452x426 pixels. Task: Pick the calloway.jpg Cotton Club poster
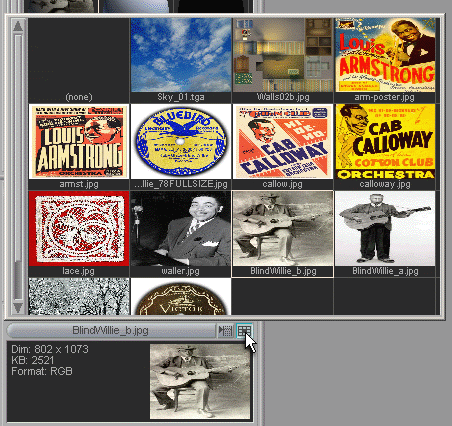[385, 147]
